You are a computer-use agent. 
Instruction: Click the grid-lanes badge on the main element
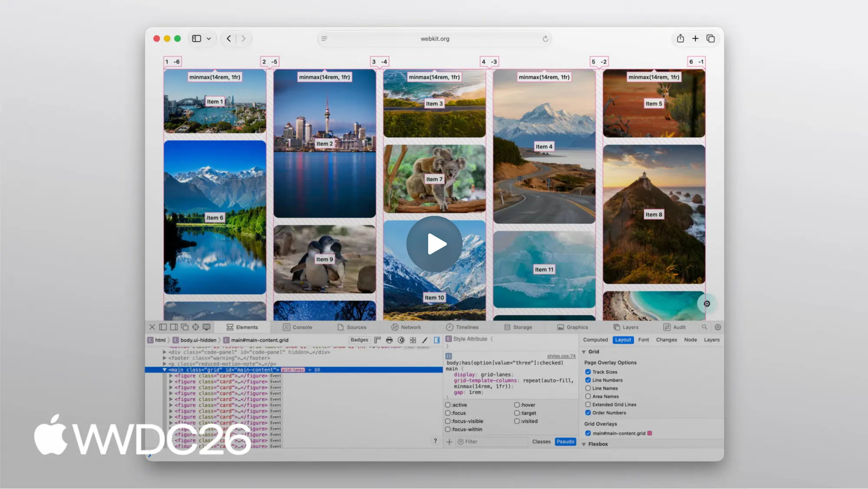click(x=293, y=370)
